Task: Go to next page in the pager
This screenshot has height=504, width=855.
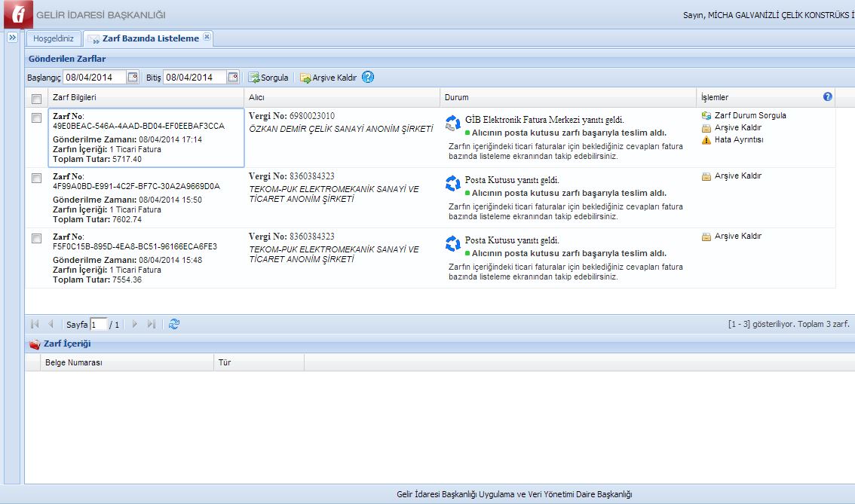Action: pos(135,325)
